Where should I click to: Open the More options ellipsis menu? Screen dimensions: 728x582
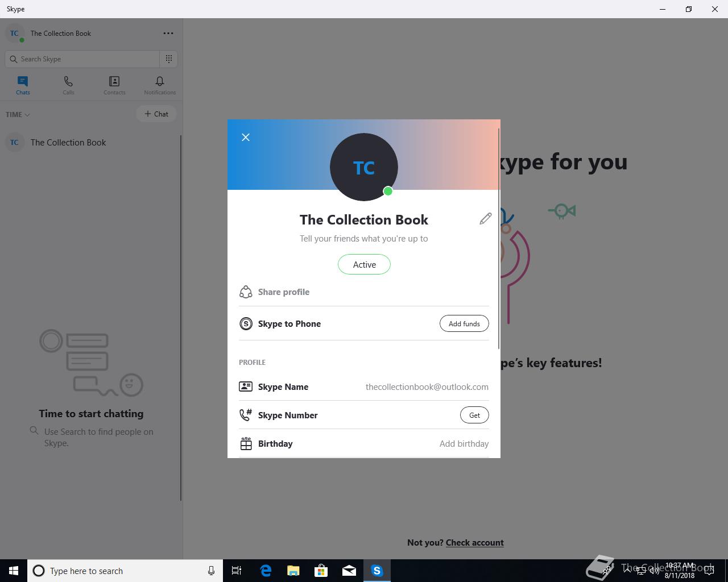pos(168,33)
